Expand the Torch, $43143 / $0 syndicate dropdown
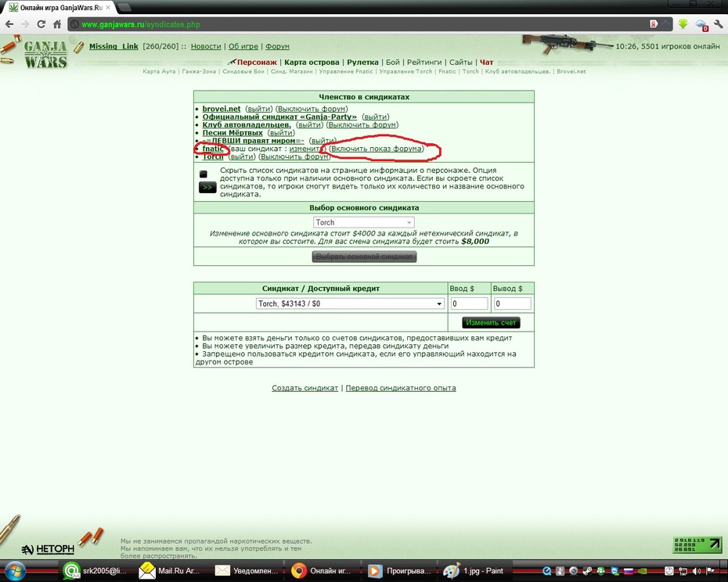 (x=350, y=304)
